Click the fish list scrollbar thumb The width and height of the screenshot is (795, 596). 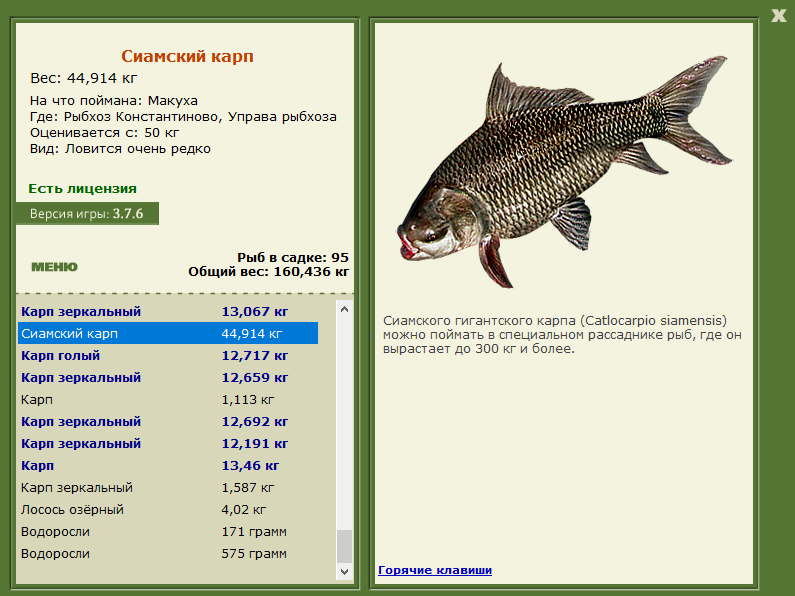tap(344, 546)
